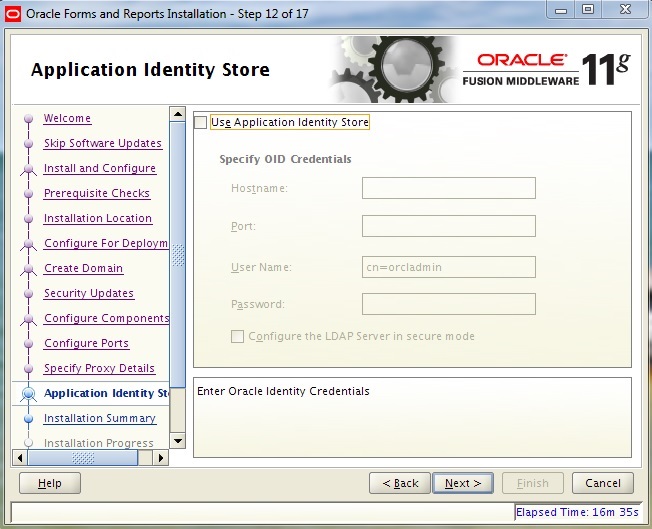Open Help for this installer step
Viewport: 652px width, 529px height.
[50, 483]
